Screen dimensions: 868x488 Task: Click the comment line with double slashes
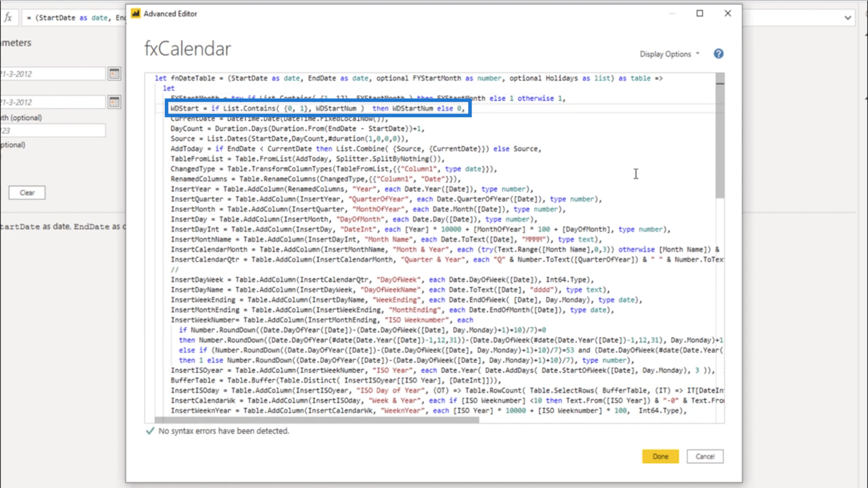175,270
